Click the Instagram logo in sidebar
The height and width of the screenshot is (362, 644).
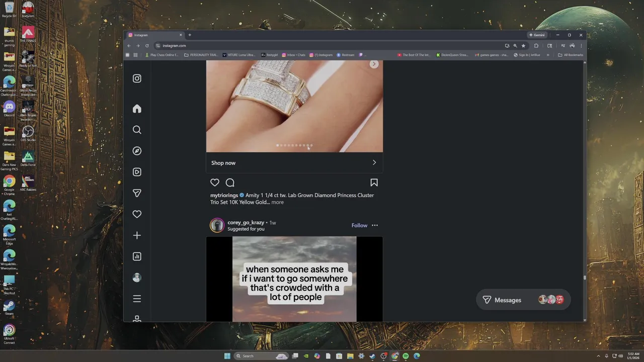[137, 78]
